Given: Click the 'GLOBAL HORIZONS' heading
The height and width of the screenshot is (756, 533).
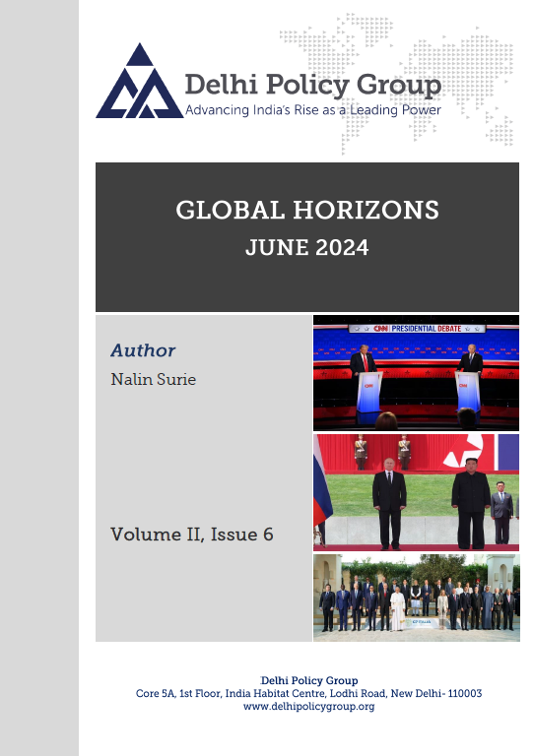Looking at the screenshot, I should tap(307, 211).
